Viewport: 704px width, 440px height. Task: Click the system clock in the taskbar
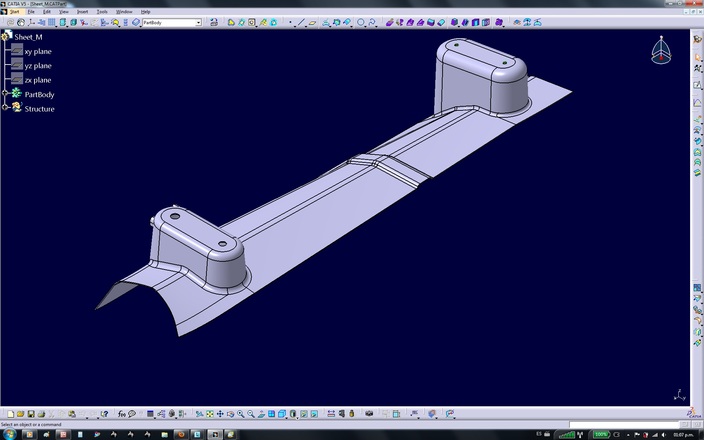tap(683, 435)
